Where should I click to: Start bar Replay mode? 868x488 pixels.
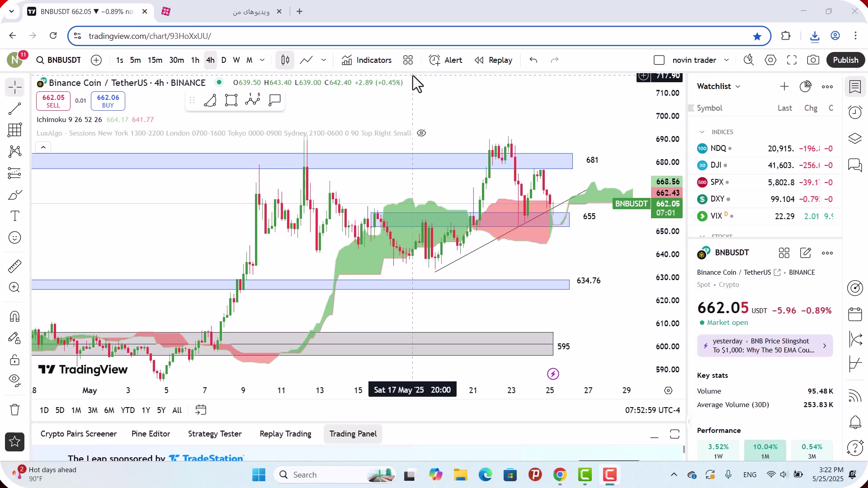(x=494, y=60)
